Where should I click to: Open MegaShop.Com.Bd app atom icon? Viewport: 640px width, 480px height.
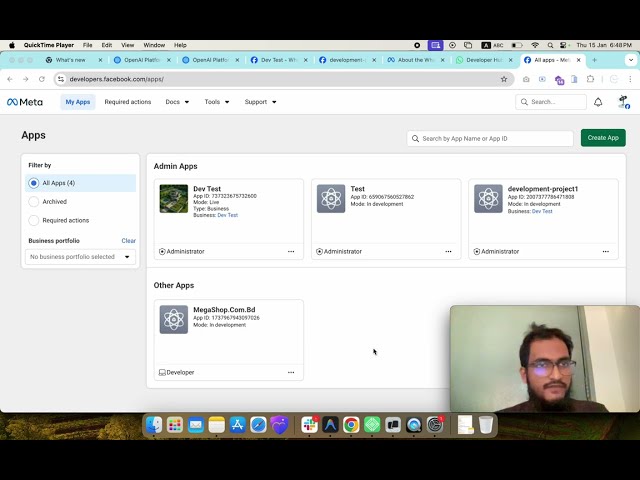pos(174,320)
